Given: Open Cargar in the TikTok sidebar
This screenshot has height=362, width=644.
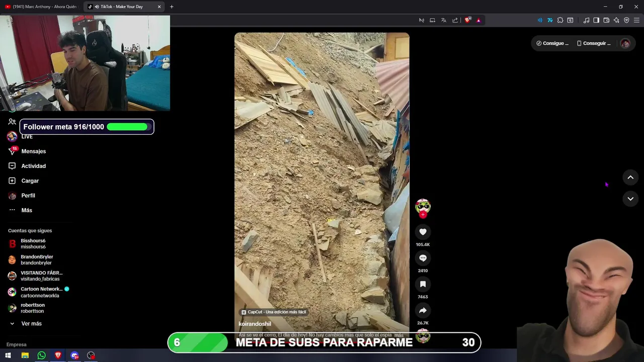Looking at the screenshot, I should [x=30, y=180].
